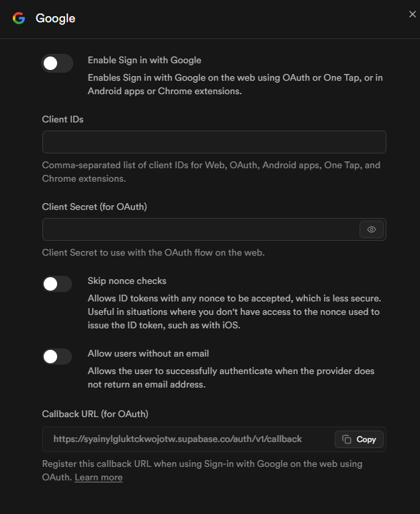Click the Enable Sign in with Google label
The height and width of the screenshot is (514, 420).
144,61
